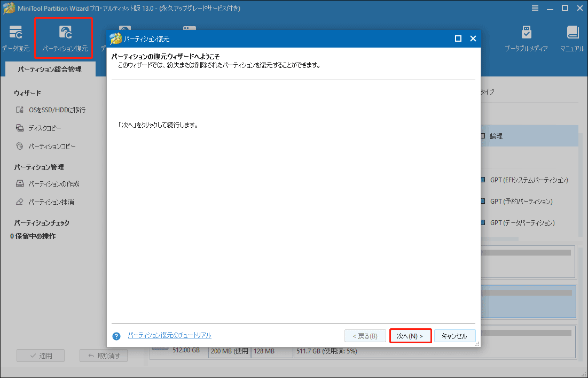Click the パーティションチェック heading
This screenshot has height=378, width=588.
click(42, 222)
